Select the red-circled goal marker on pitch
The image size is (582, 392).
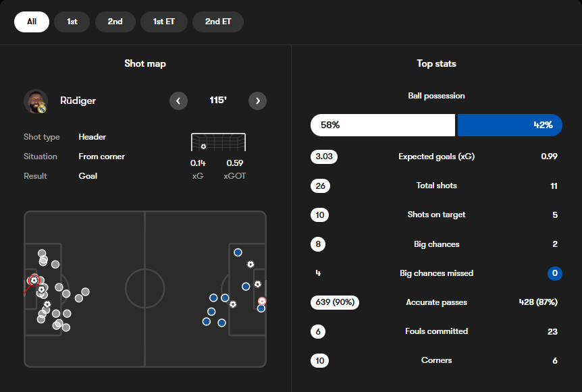pyautogui.click(x=34, y=280)
